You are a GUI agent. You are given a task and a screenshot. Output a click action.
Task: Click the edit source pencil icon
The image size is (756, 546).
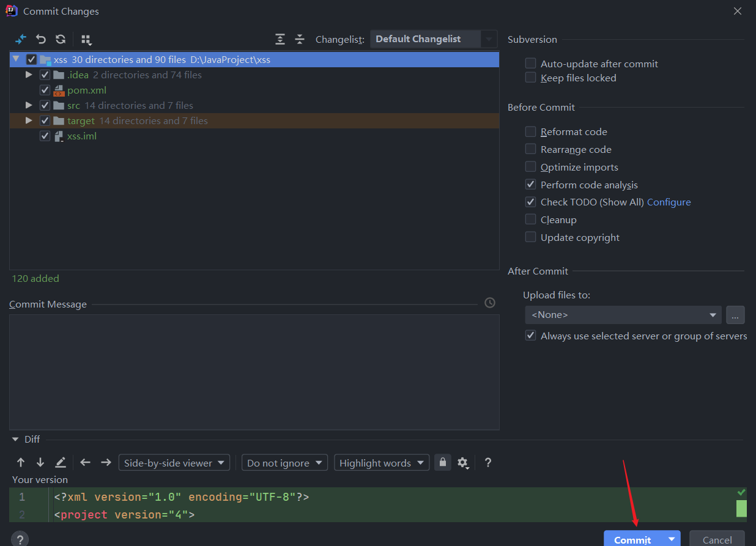(61, 463)
